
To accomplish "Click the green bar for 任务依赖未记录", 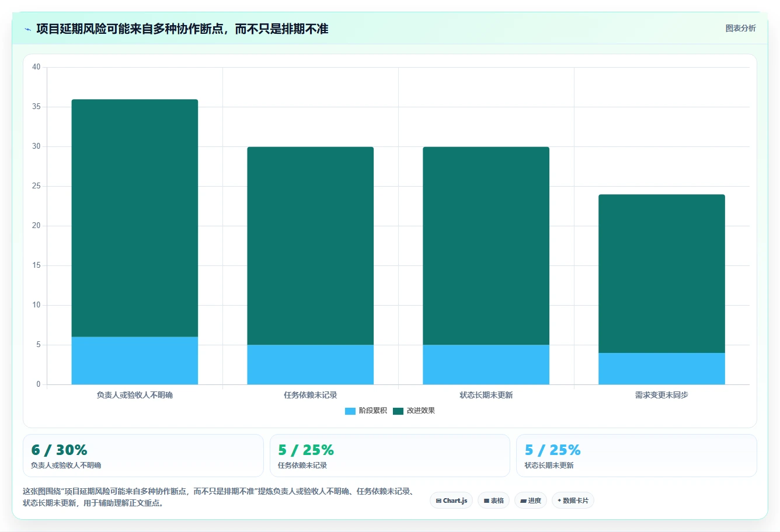I will pyautogui.click(x=311, y=246).
